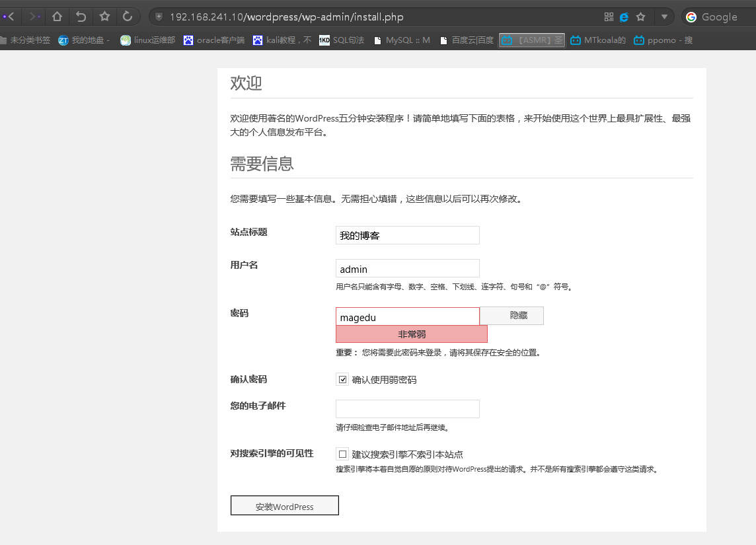Viewport: 756px width, 545px height.
Task: Click the 安装WordPress button
Action: click(284, 505)
